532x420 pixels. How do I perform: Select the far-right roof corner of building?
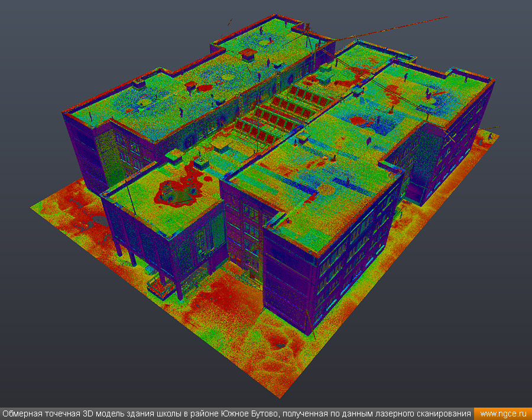(x=492, y=81)
